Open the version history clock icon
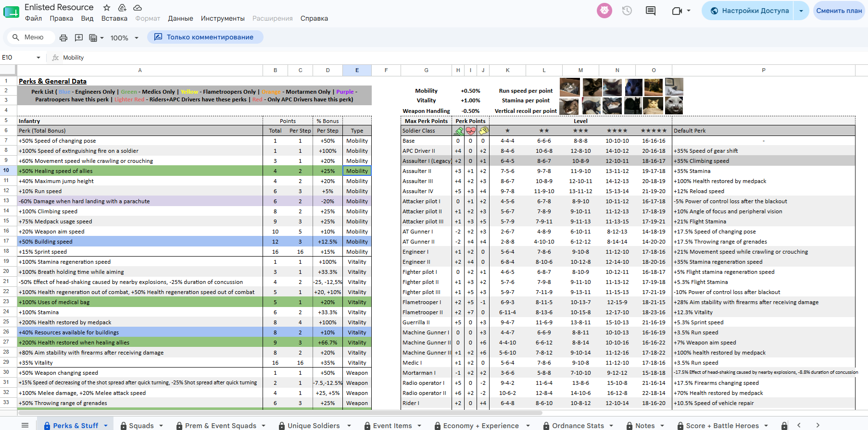The image size is (868, 430). [627, 11]
